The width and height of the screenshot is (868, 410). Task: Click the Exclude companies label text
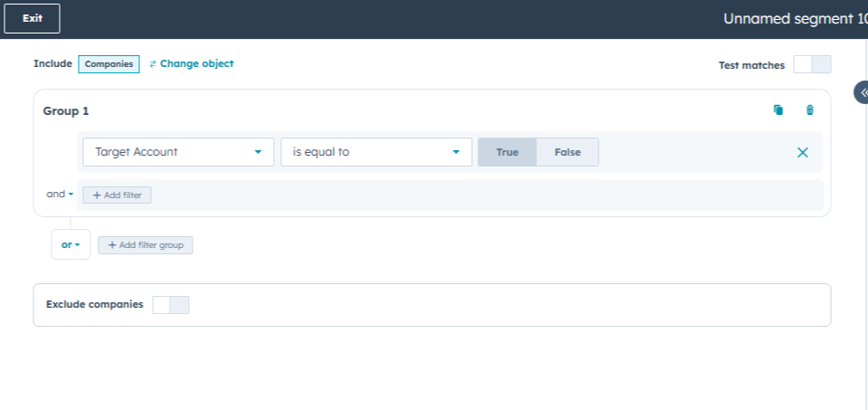pos(95,305)
